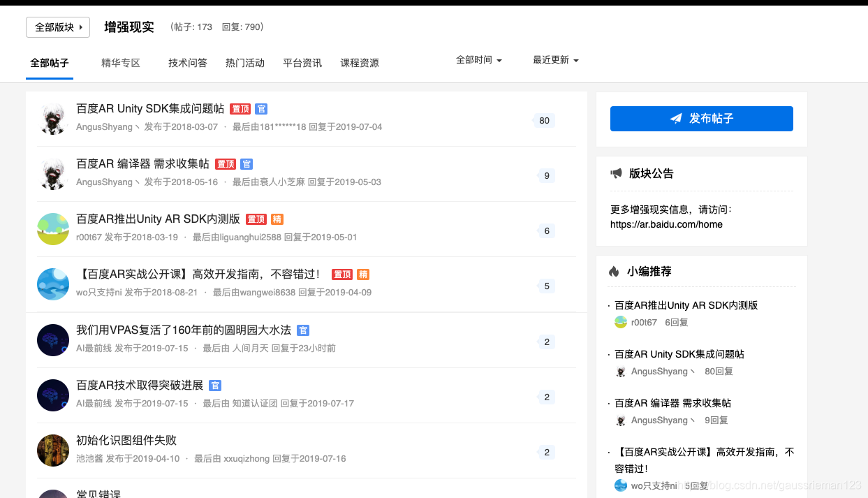Click r00t67 avatar in post list
868x498 pixels.
[x=53, y=229]
